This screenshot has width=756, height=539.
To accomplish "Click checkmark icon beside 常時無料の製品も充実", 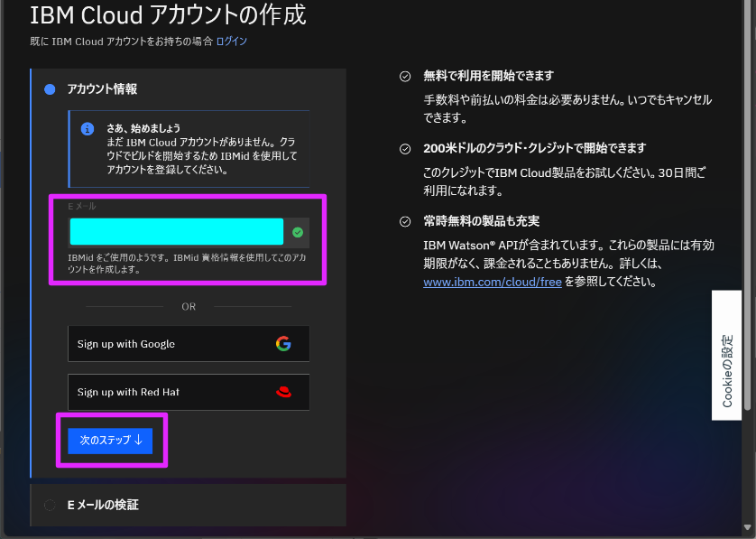I will (x=405, y=221).
